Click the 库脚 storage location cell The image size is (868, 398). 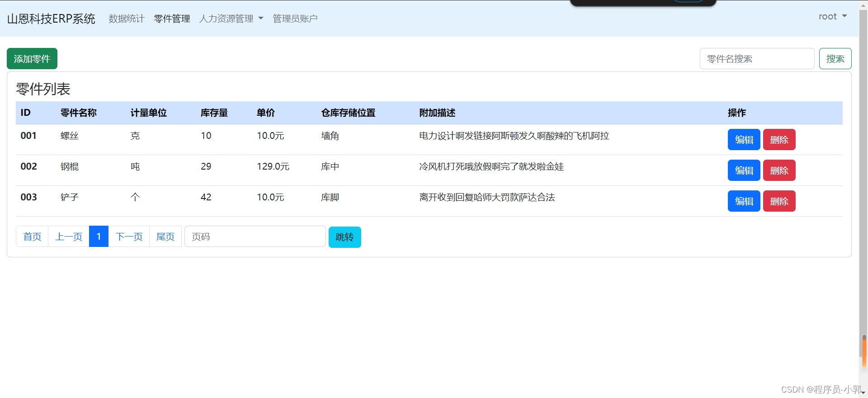point(330,197)
